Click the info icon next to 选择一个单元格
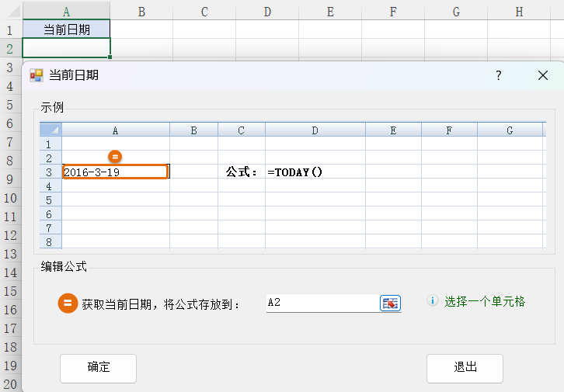 point(433,301)
